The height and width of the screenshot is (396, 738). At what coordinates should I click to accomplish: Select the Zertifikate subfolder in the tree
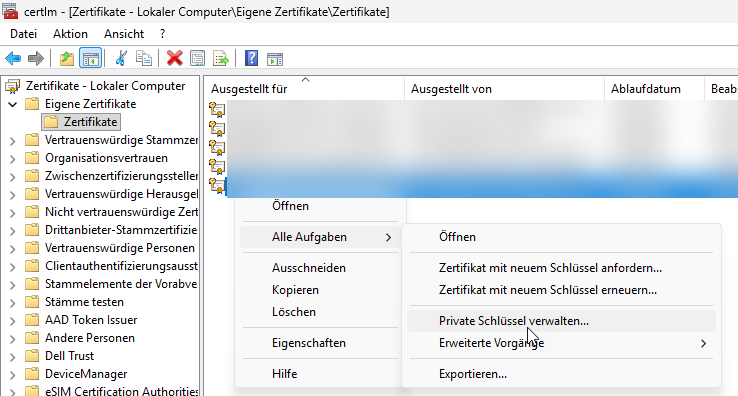tap(81, 122)
